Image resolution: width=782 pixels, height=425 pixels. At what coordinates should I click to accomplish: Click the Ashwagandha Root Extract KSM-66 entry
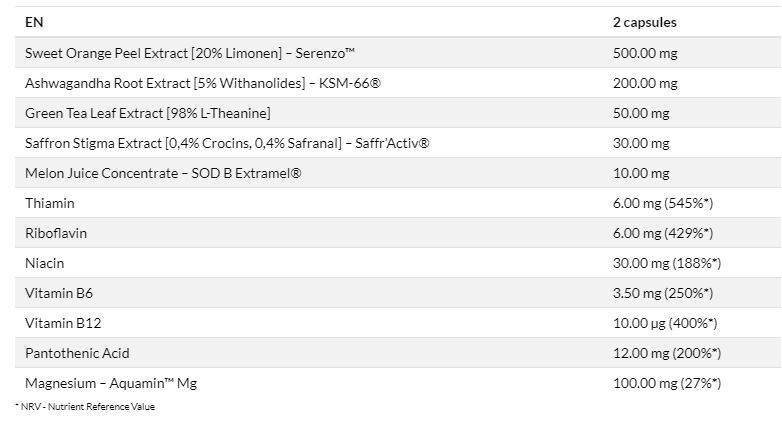[x=202, y=83]
